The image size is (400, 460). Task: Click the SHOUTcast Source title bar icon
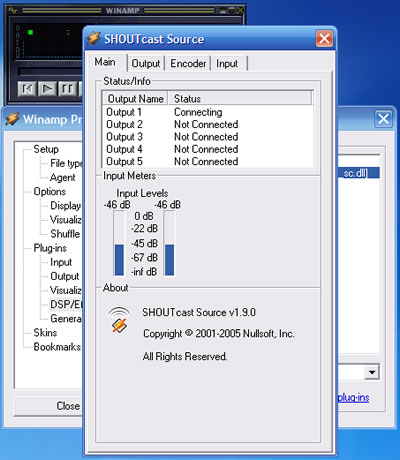[94, 39]
